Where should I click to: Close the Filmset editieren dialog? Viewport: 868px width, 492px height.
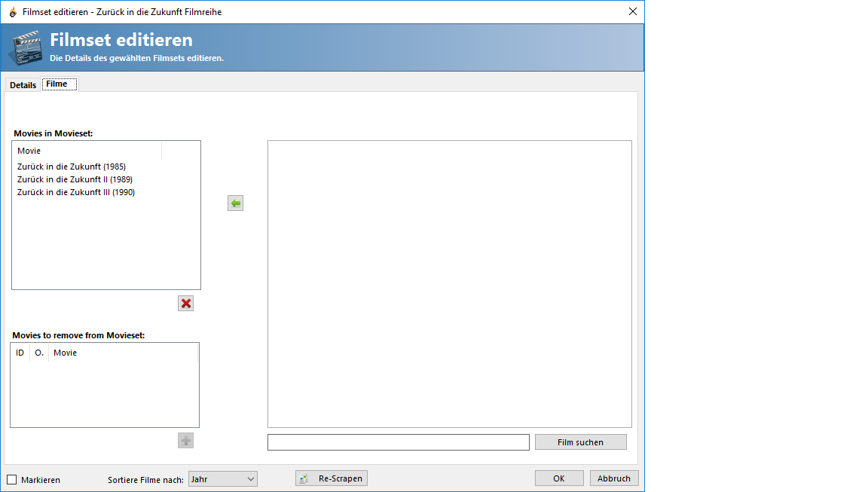[633, 11]
